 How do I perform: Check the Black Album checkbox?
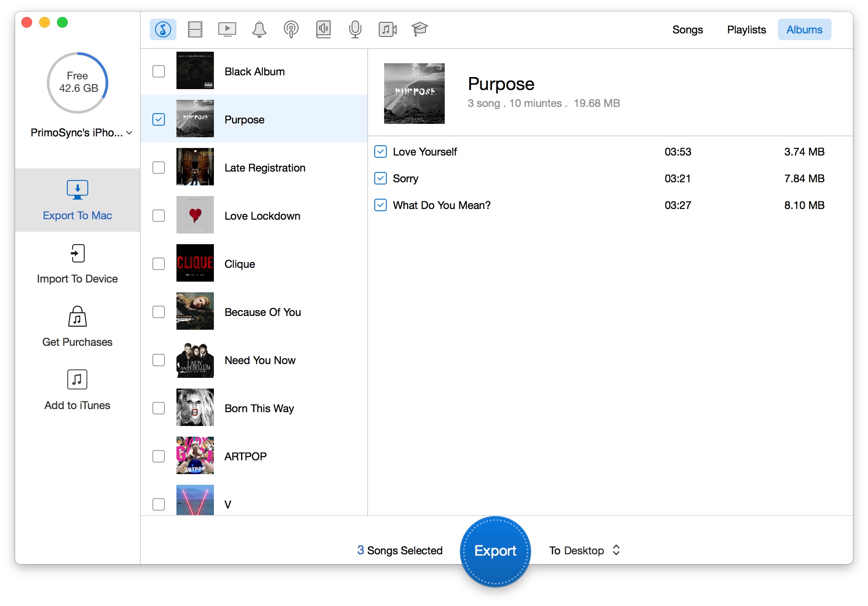click(x=159, y=71)
